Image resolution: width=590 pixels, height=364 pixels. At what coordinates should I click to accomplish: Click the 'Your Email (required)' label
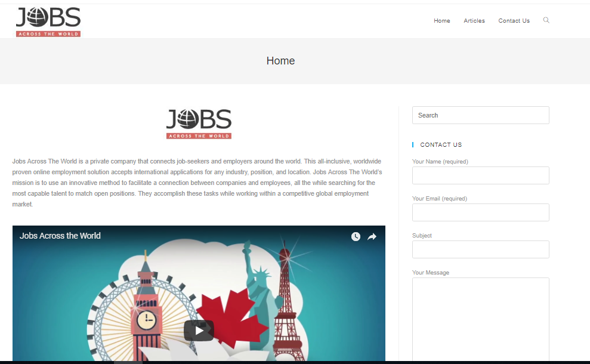pos(440,198)
